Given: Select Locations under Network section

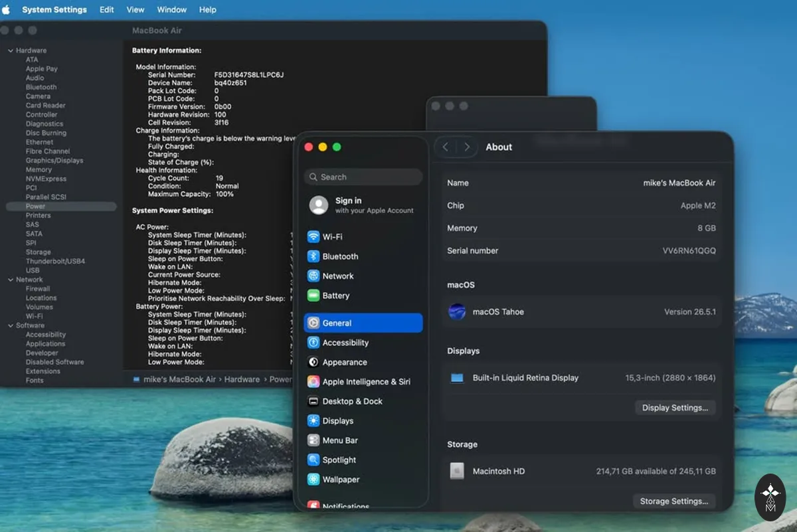Looking at the screenshot, I should pyautogui.click(x=41, y=298).
